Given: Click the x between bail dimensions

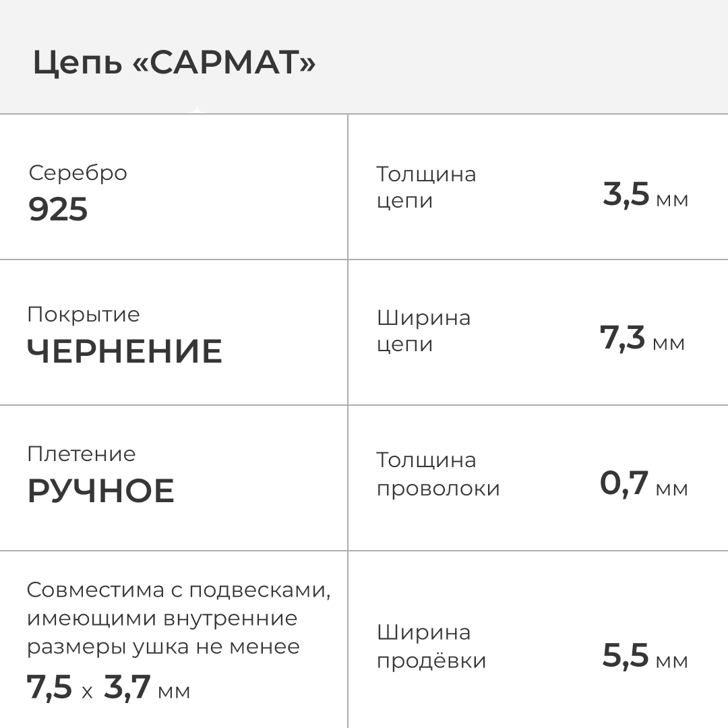Looking at the screenshot, I should pyautogui.click(x=88, y=692).
